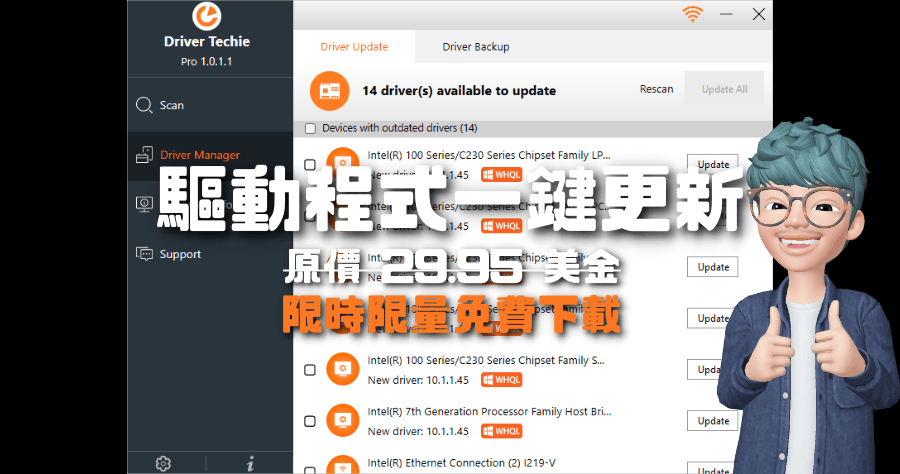Click WHQL badge for Chipset Family LP

point(502,174)
